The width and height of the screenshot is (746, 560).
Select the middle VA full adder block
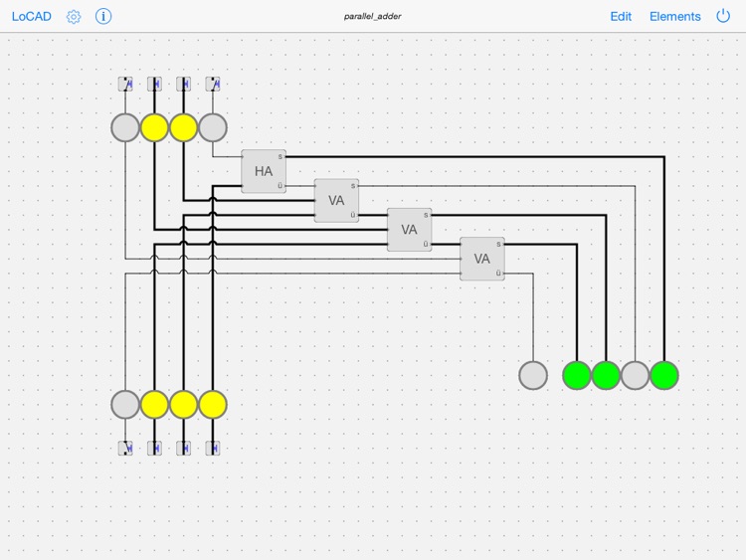[409, 229]
